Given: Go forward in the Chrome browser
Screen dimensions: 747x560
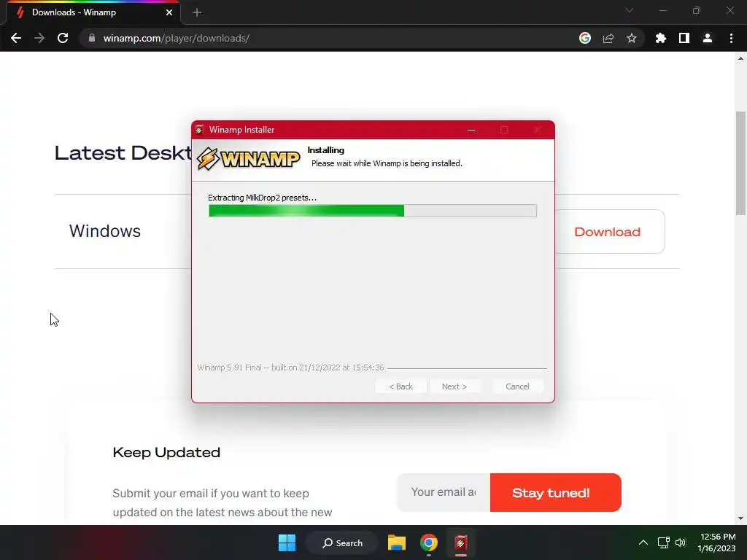Looking at the screenshot, I should 39,38.
